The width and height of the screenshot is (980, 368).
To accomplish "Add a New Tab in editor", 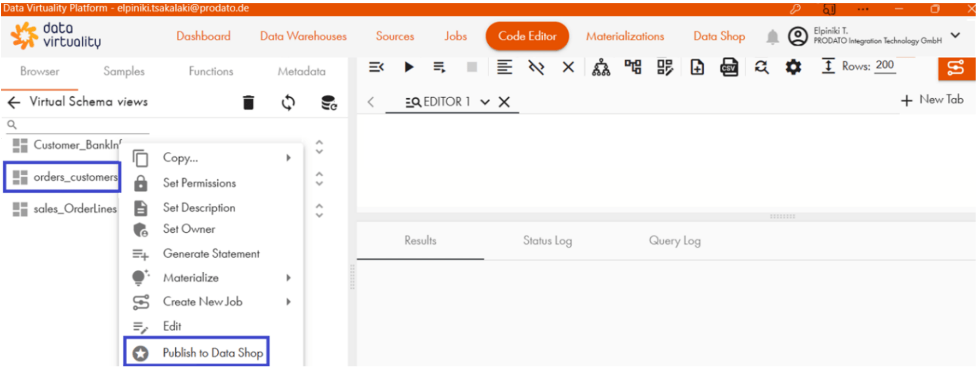I will 932,100.
